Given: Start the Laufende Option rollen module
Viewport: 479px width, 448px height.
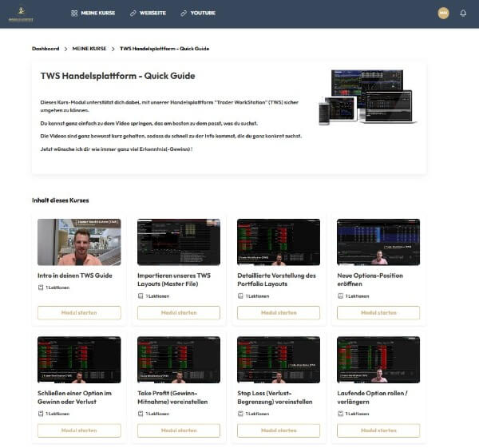Looking at the screenshot, I should click(x=378, y=430).
